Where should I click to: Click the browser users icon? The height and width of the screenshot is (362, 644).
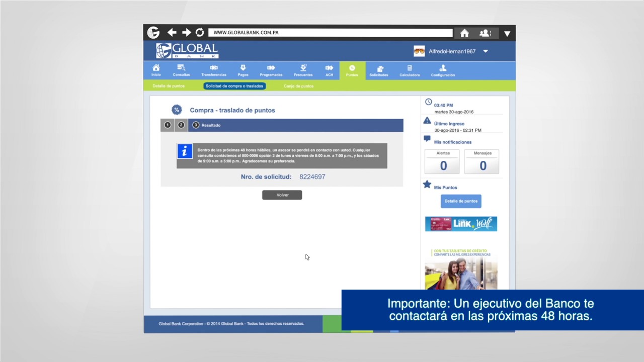(485, 33)
